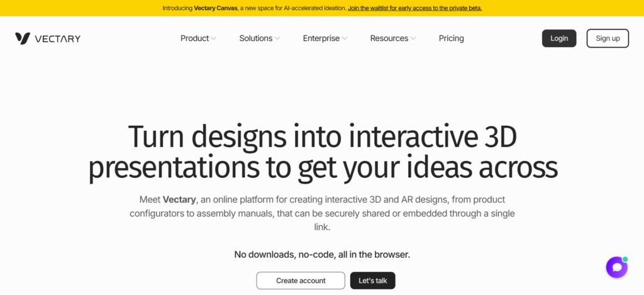Click the Login button

pyautogui.click(x=559, y=38)
